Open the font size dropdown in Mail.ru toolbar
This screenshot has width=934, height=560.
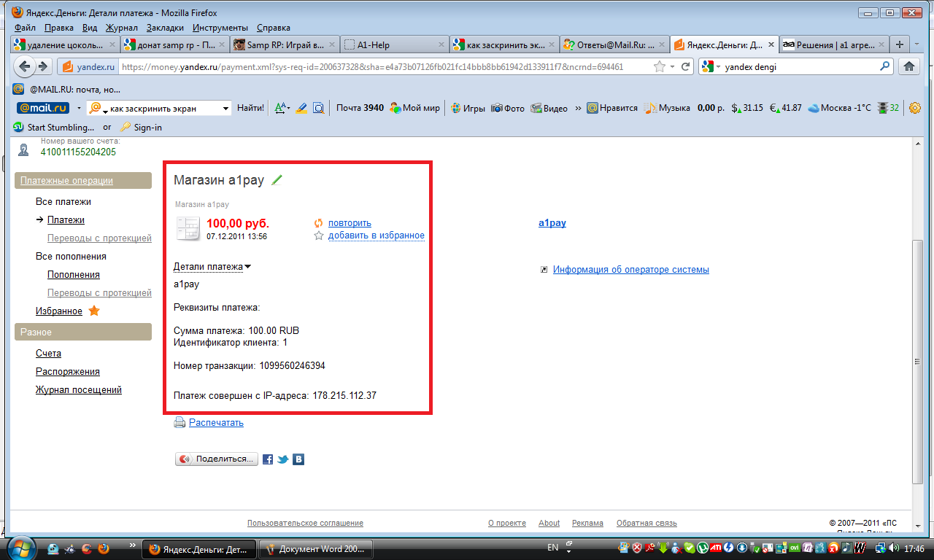[282, 108]
